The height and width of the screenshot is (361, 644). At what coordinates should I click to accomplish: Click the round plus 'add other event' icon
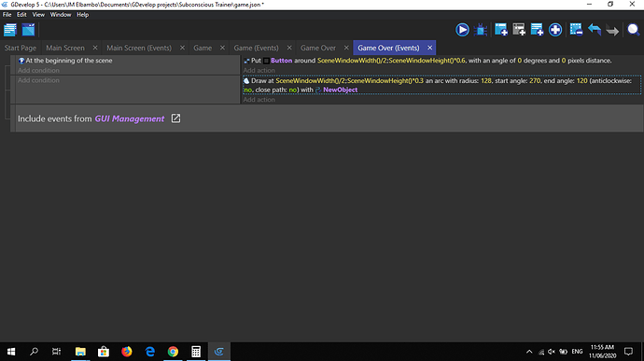point(555,30)
